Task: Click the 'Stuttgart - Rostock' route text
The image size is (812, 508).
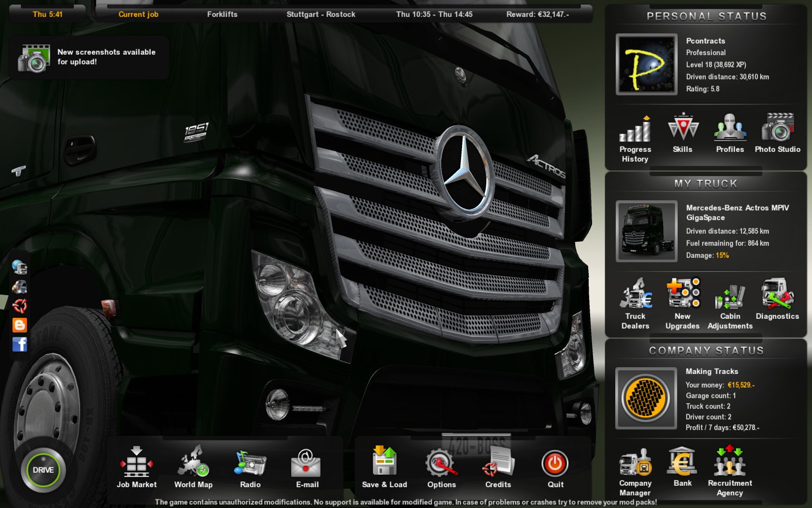Action: tap(321, 15)
